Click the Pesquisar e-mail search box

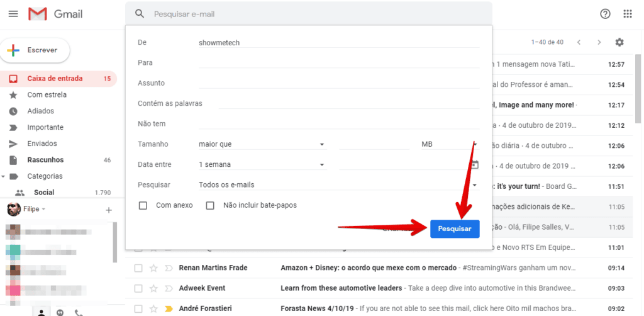(308, 14)
